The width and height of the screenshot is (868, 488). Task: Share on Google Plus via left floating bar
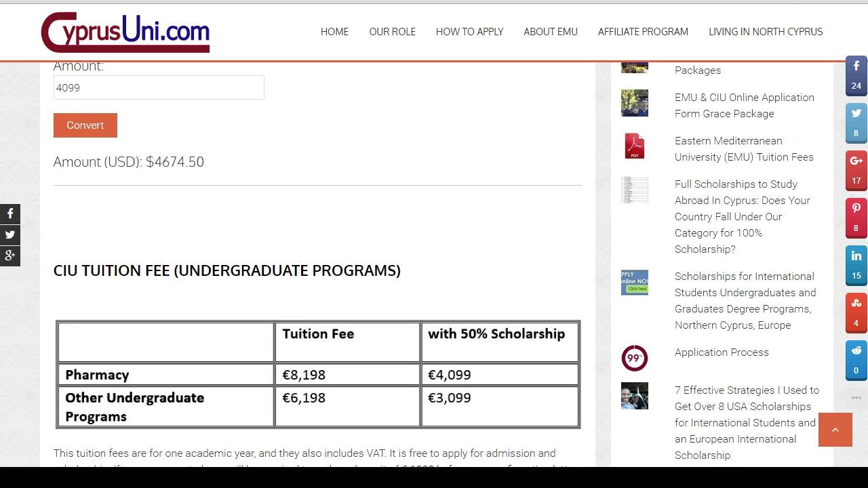click(x=10, y=256)
